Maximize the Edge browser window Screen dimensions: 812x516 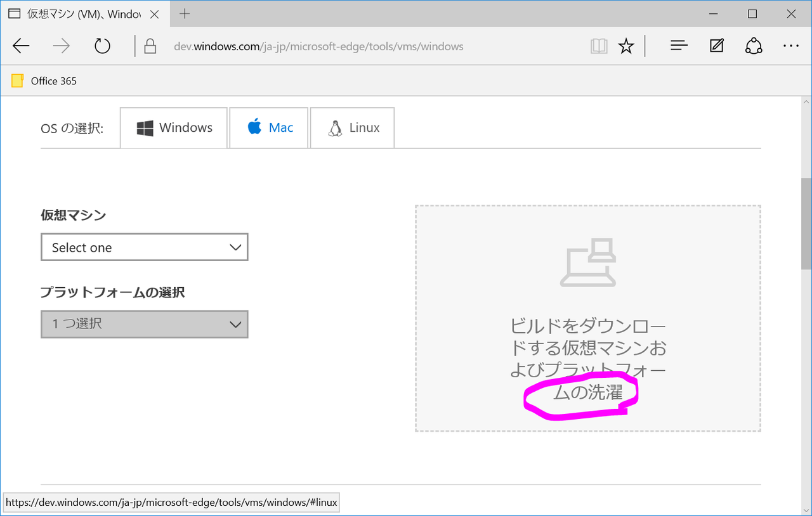pyautogui.click(x=752, y=13)
